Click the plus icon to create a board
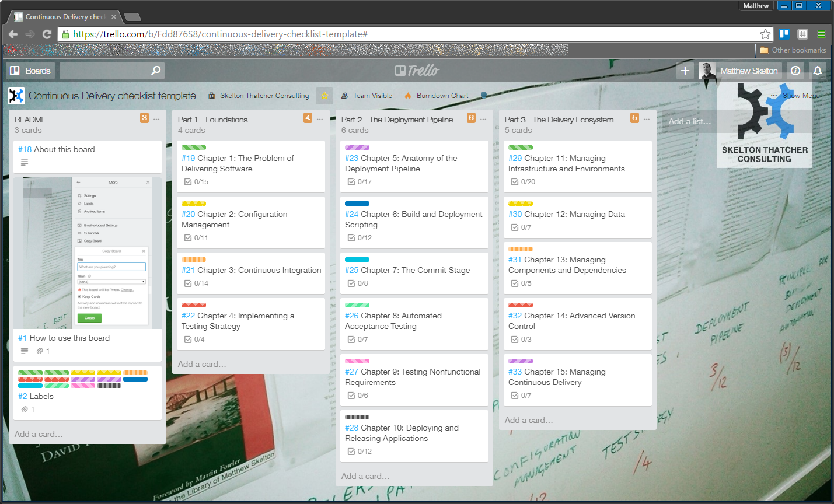The height and width of the screenshot is (504, 834). (x=685, y=71)
